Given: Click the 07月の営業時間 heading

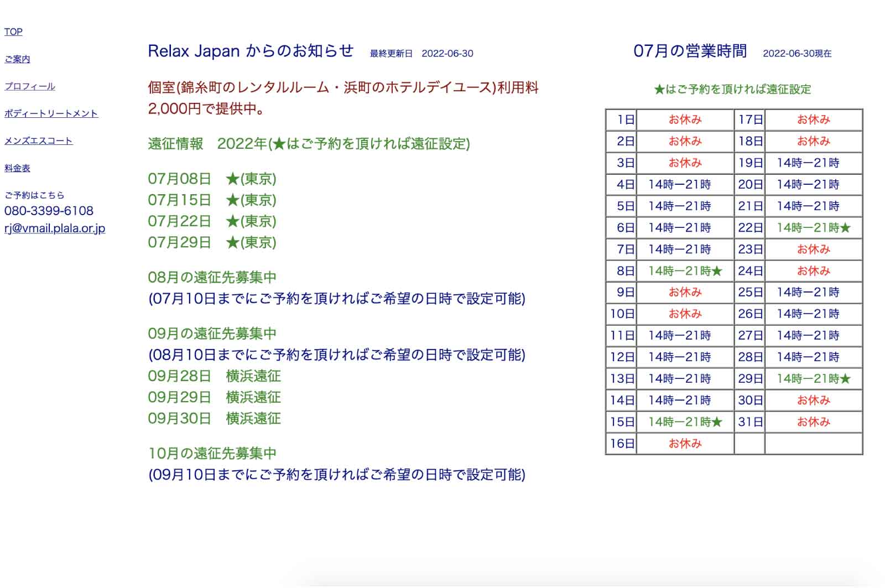Looking at the screenshot, I should (690, 51).
